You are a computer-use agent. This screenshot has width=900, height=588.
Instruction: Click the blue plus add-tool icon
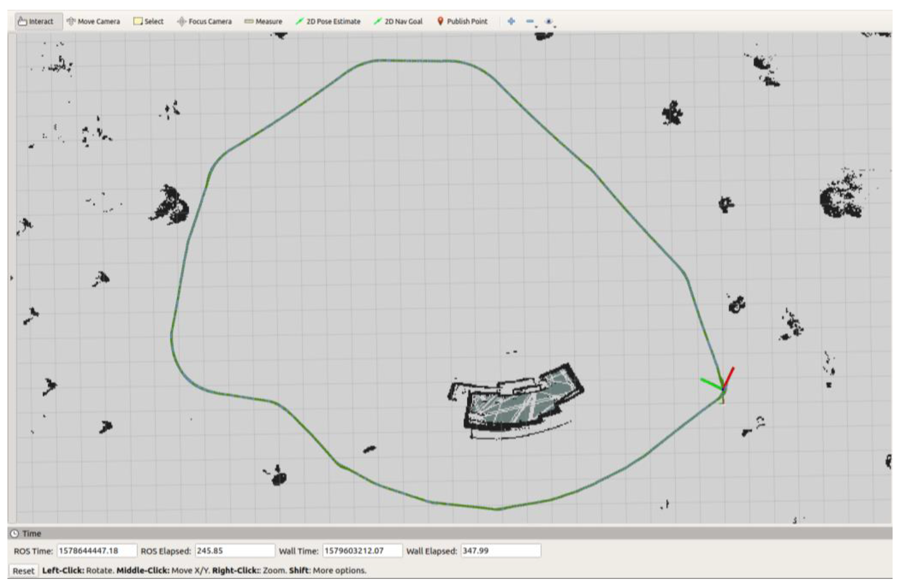[511, 21]
